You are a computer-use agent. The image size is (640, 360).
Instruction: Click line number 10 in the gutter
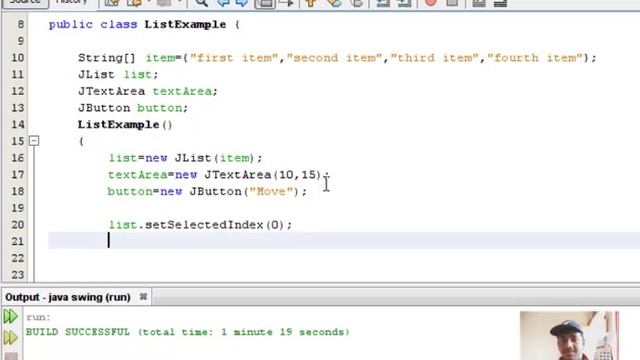(18, 58)
